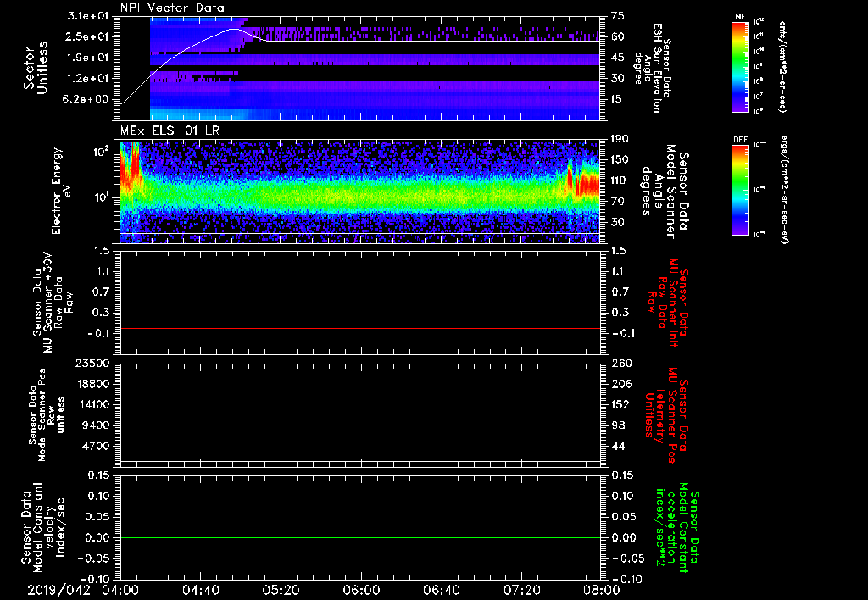Viewport: 868px width, 600px height.
Task: Click the red line in the MU Scanner +30V panel
Action: click(359, 328)
